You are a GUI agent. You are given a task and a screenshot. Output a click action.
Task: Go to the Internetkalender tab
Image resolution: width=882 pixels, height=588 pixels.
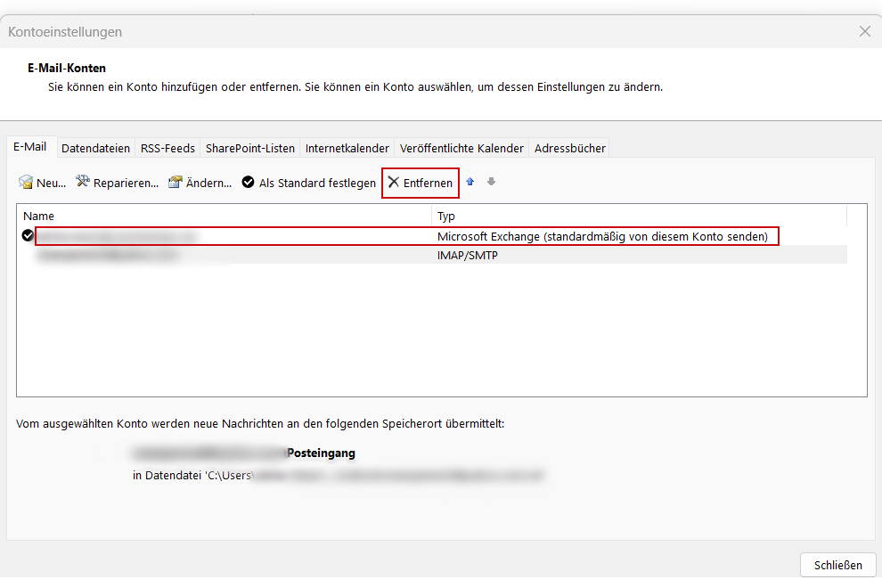click(x=347, y=148)
